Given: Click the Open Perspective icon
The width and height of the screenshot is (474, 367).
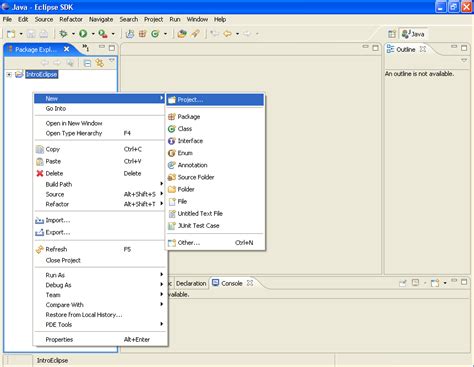Looking at the screenshot, I should pyautogui.click(x=392, y=34).
